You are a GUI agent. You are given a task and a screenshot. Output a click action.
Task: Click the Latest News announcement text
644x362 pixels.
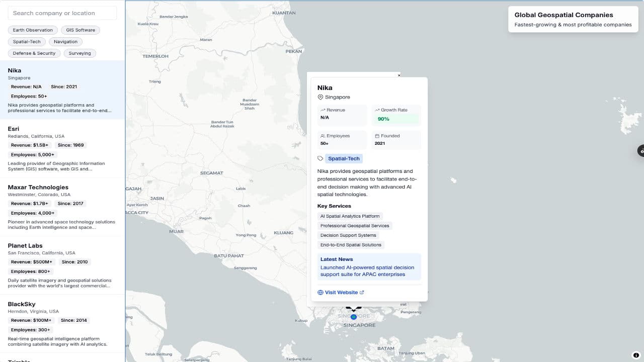coord(367,271)
